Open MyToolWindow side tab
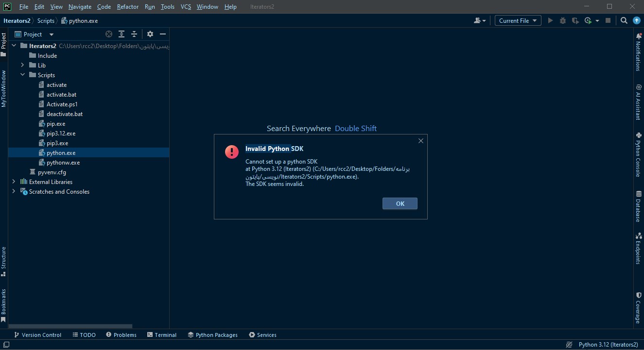644x350 pixels. tap(3, 88)
